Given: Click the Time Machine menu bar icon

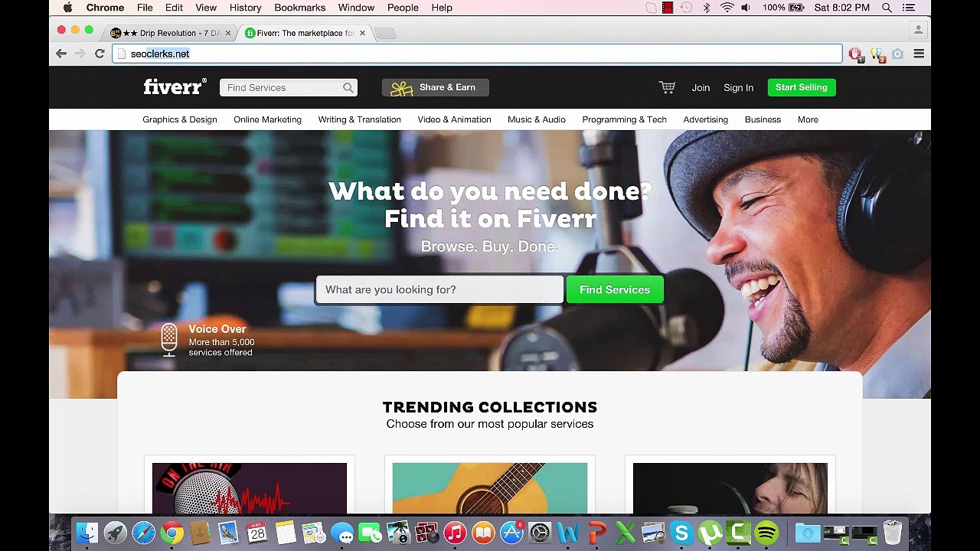Looking at the screenshot, I should pyautogui.click(x=687, y=8).
